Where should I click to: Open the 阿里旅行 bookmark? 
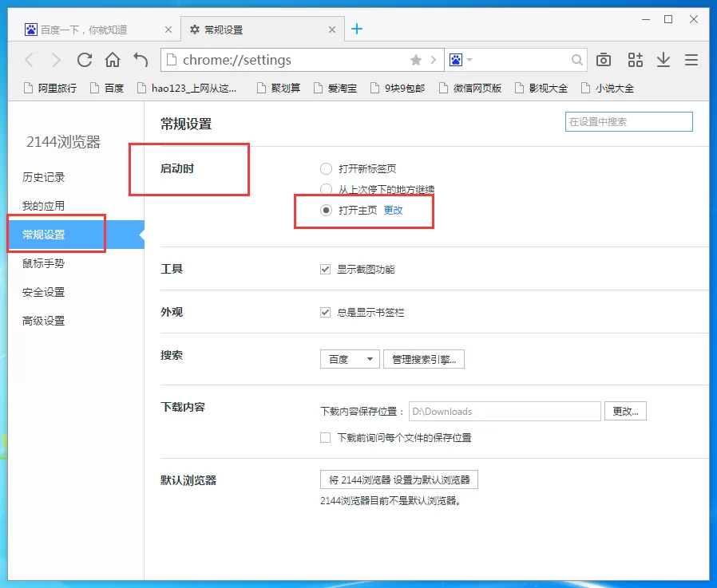coord(50,88)
